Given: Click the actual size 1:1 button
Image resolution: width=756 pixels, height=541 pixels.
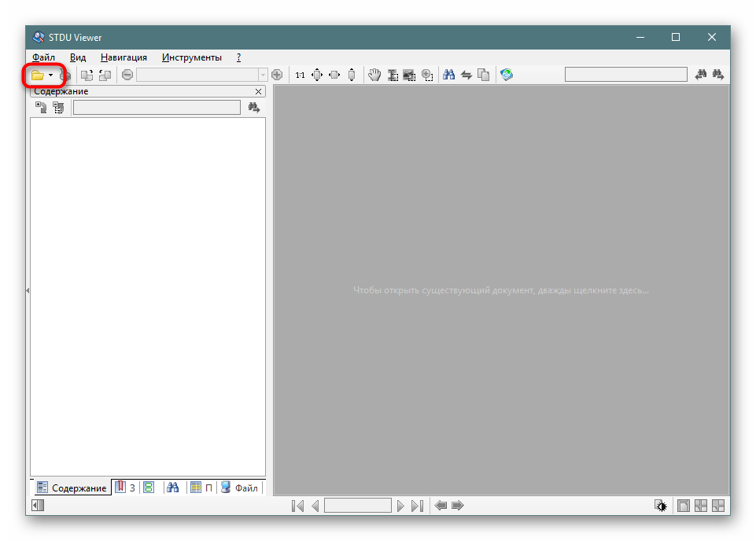Looking at the screenshot, I should coord(300,75).
